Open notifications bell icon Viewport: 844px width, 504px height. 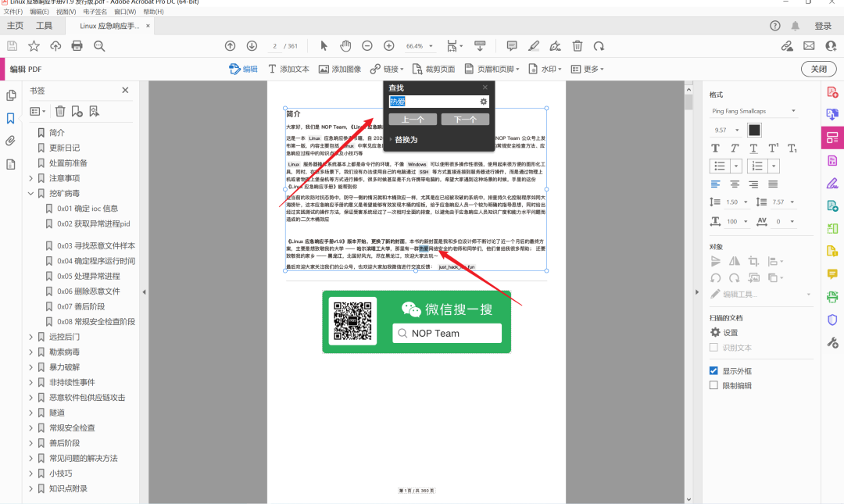(x=795, y=26)
